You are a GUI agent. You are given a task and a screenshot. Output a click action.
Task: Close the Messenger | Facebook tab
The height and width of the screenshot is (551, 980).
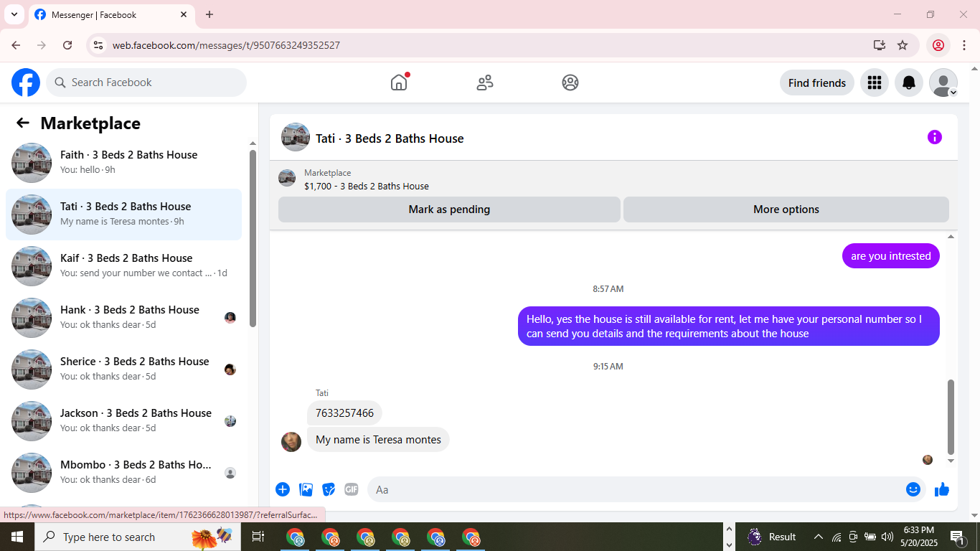[184, 14]
